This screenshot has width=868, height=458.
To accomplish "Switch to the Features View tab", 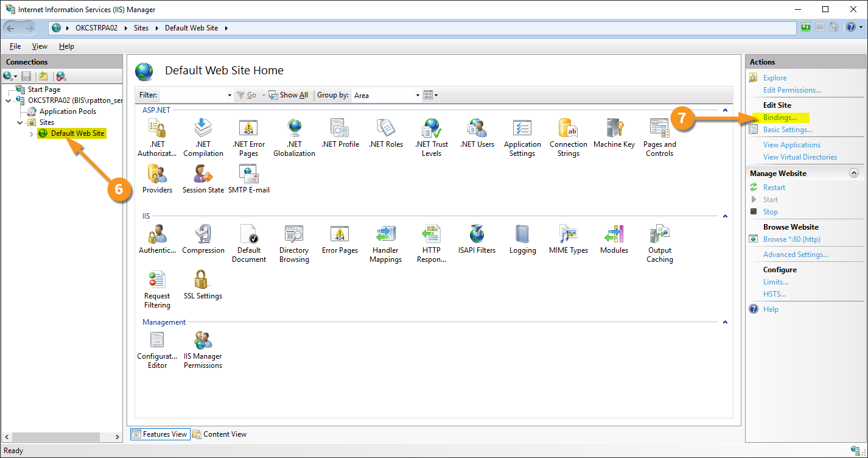I will (x=159, y=434).
